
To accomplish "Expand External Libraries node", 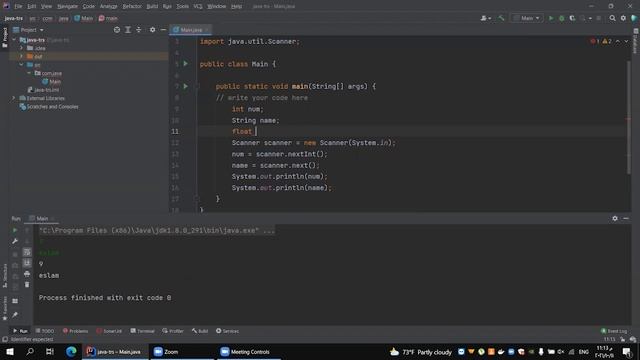I will tap(13, 98).
